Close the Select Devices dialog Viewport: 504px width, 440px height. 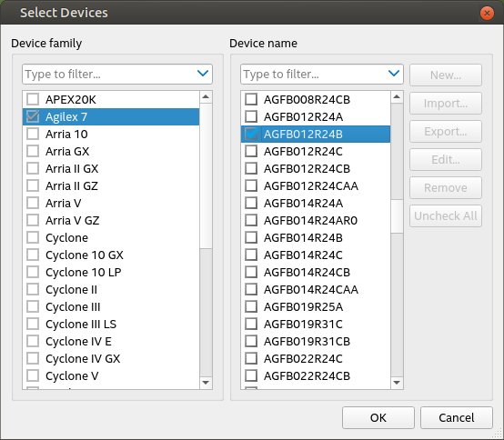[x=487, y=13]
